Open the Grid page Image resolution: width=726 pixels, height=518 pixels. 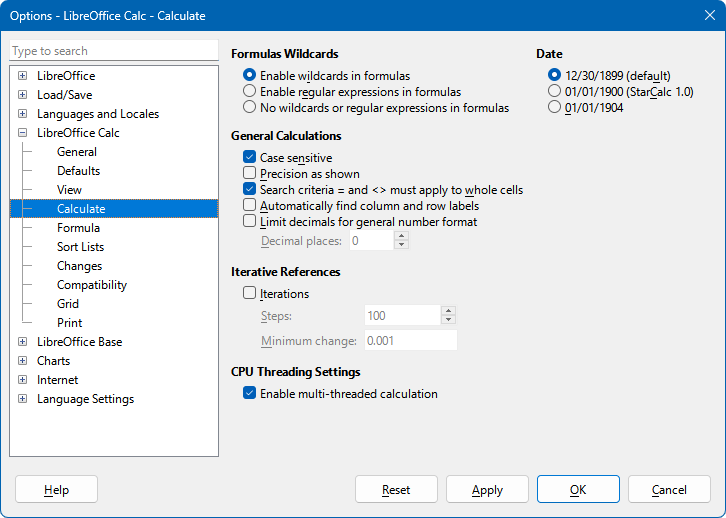(68, 304)
